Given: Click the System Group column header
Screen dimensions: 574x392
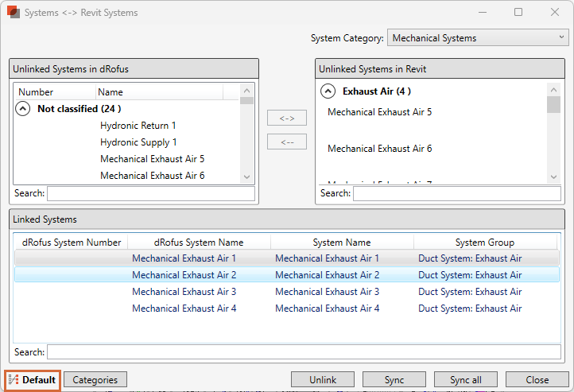Looking at the screenshot, I should pyautogui.click(x=484, y=243).
